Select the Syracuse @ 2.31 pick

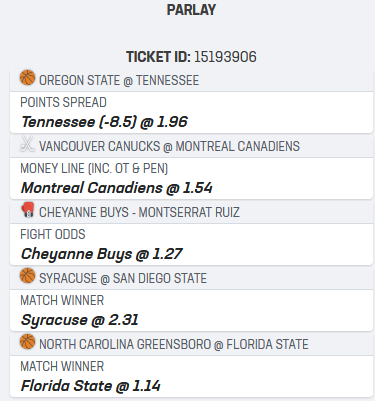[80, 320]
